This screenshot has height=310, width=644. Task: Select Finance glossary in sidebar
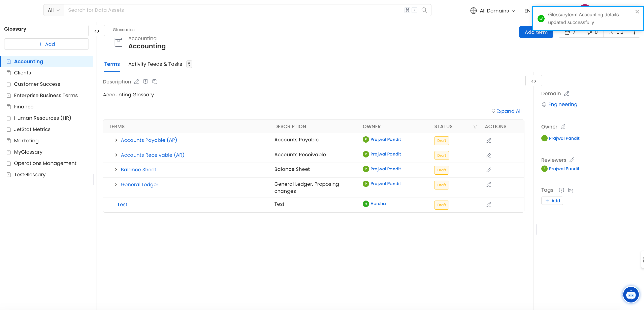(x=24, y=107)
